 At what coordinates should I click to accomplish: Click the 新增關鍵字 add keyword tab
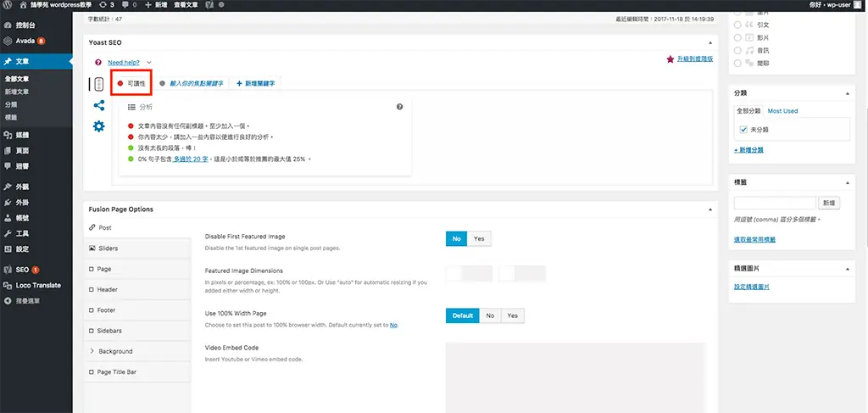(x=256, y=84)
